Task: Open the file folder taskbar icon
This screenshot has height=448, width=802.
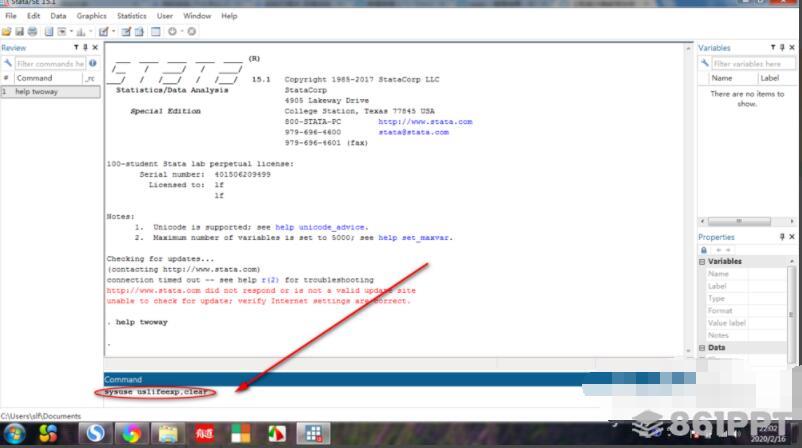Action: (x=168, y=434)
